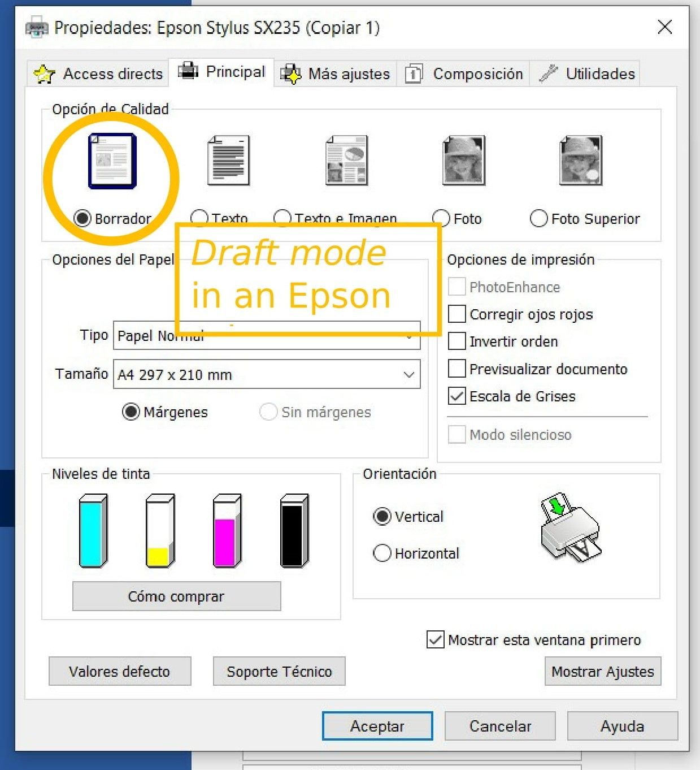
Task: Enable Previsualizar documento checkbox
Action: (x=457, y=369)
